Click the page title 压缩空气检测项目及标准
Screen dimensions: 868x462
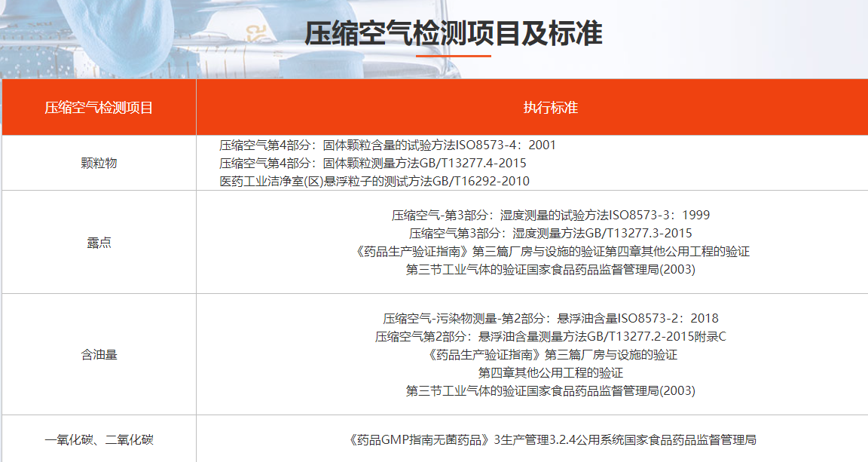coord(453,35)
